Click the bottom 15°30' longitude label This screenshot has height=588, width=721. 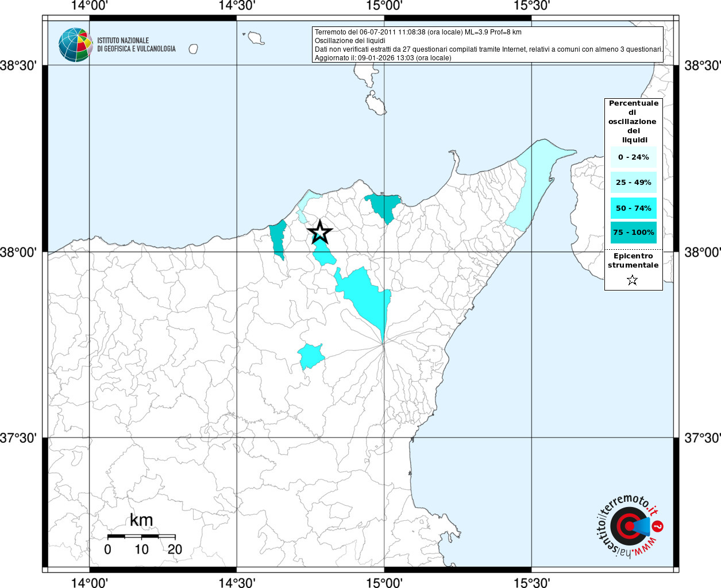pyautogui.click(x=531, y=582)
